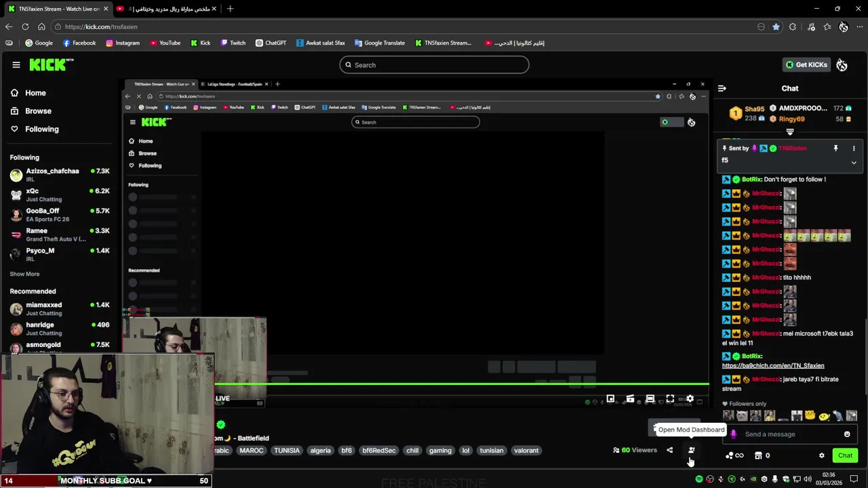Open Awkat salat Sfax bookmark
This screenshot has height=488, width=868.
click(320, 43)
